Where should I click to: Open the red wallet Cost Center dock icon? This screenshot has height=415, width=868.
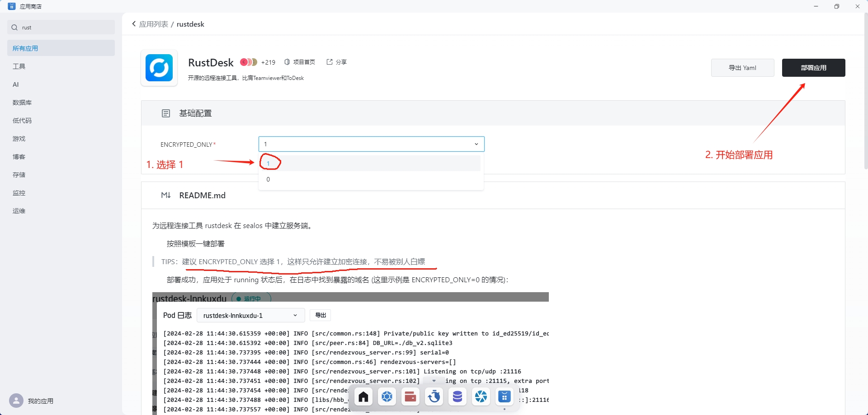(x=410, y=397)
